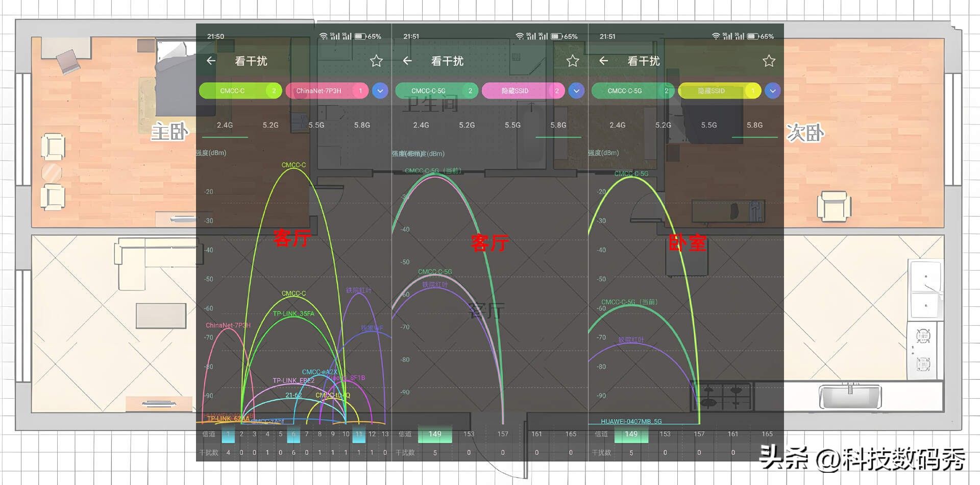
Task: Tap the 看干扰 title in the right screen
Action: click(644, 61)
